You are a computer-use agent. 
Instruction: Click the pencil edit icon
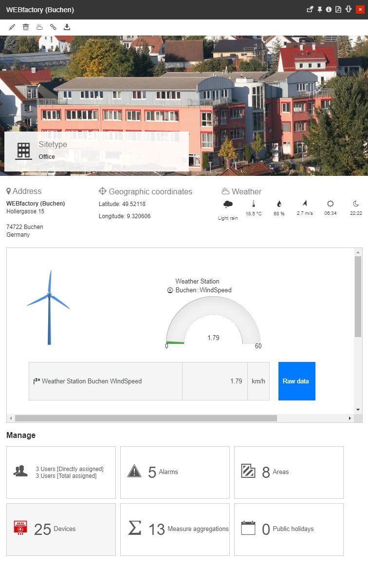pos(12,27)
